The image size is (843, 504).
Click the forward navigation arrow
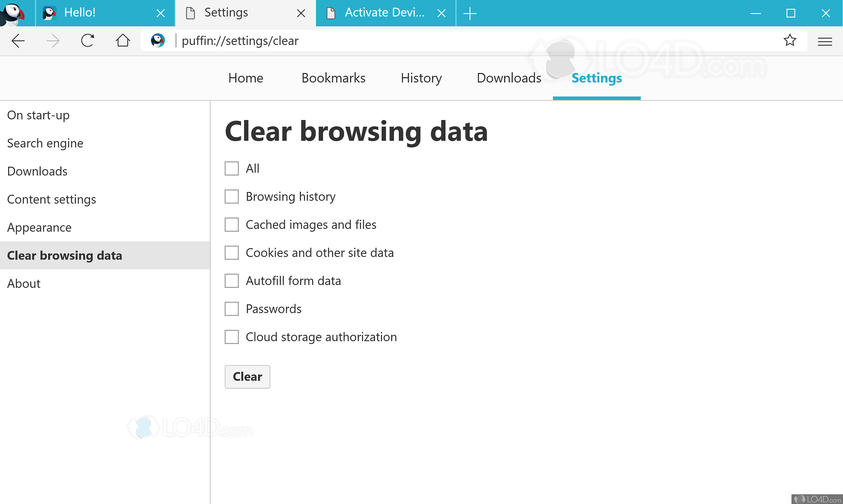53,41
